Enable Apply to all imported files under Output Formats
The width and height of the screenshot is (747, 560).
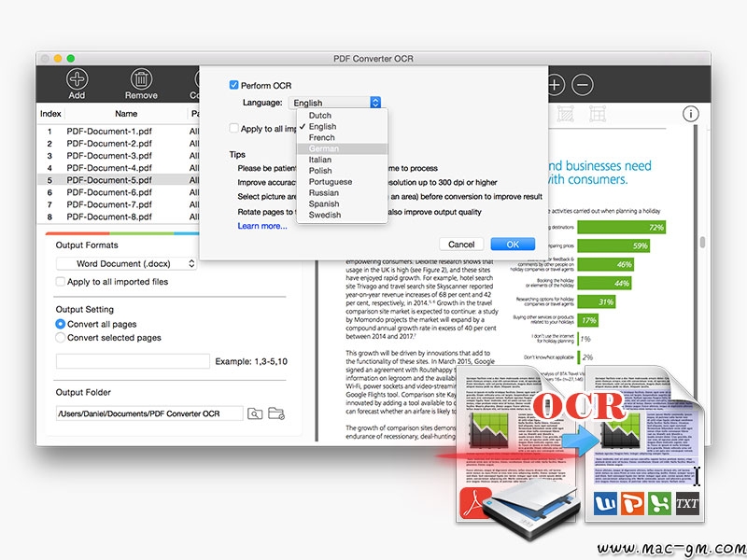click(x=61, y=282)
